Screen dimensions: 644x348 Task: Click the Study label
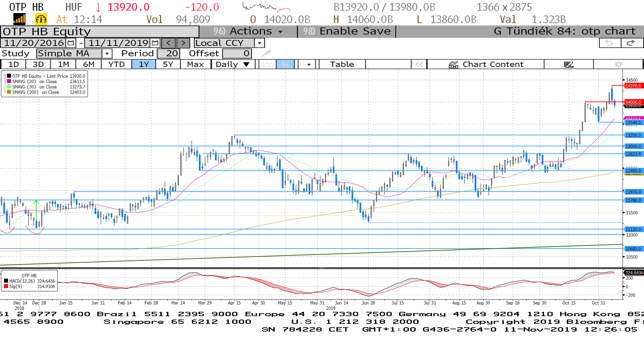15,53
